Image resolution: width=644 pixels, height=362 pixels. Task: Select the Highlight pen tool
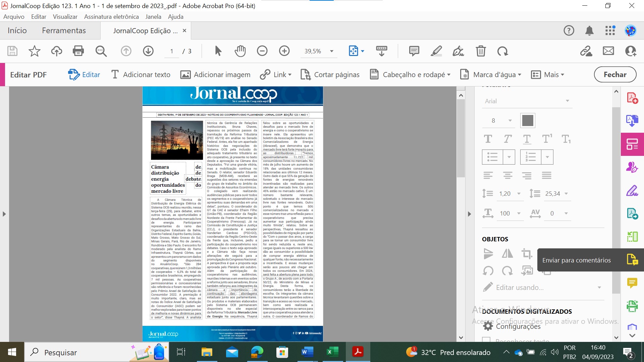point(436,51)
